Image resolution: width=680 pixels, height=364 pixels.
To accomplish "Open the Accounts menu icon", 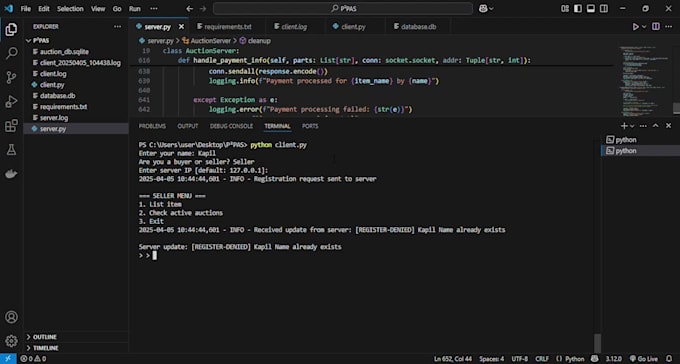I will [11, 317].
